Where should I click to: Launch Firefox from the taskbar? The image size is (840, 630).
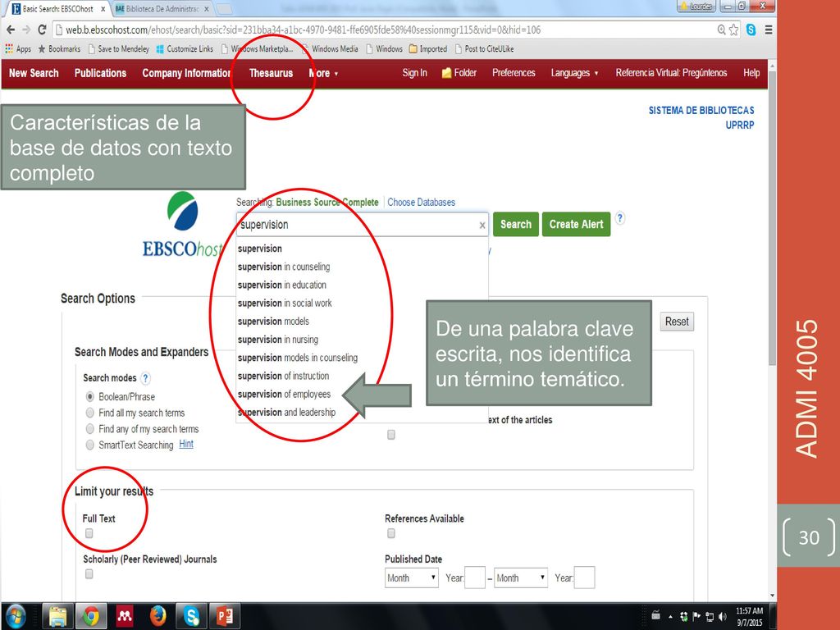pyautogui.click(x=158, y=616)
